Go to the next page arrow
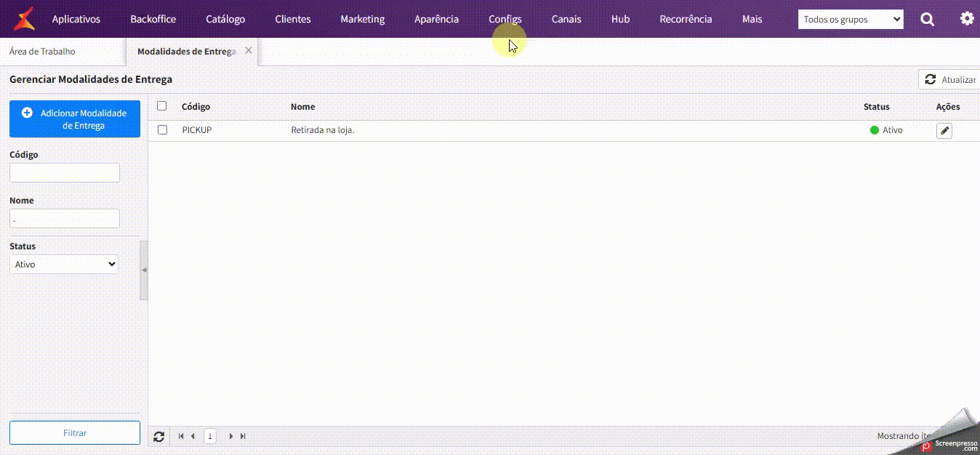This screenshot has width=980, height=455. click(x=231, y=436)
